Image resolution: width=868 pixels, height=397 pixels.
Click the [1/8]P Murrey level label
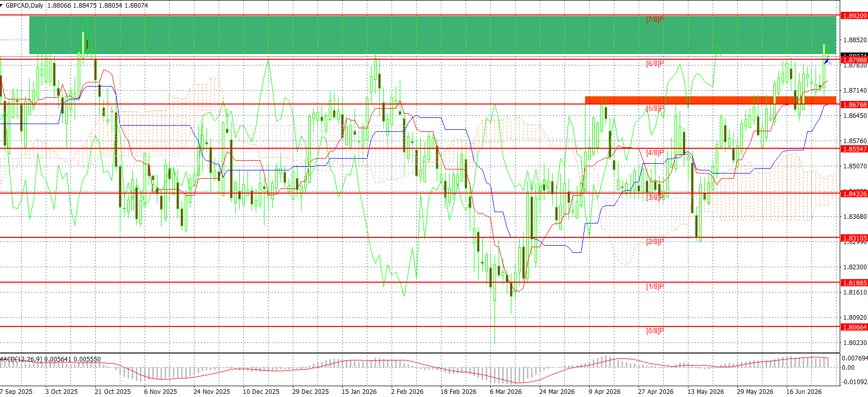click(655, 286)
